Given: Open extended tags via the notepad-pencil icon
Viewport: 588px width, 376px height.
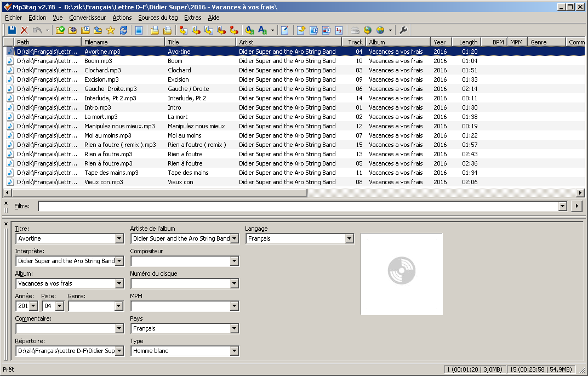Looking at the screenshot, I should [285, 30].
